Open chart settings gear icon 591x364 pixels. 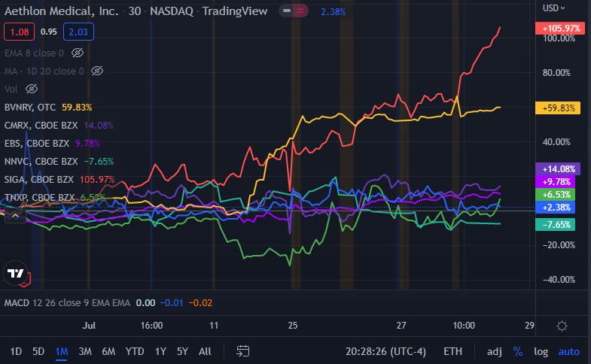pyautogui.click(x=562, y=326)
